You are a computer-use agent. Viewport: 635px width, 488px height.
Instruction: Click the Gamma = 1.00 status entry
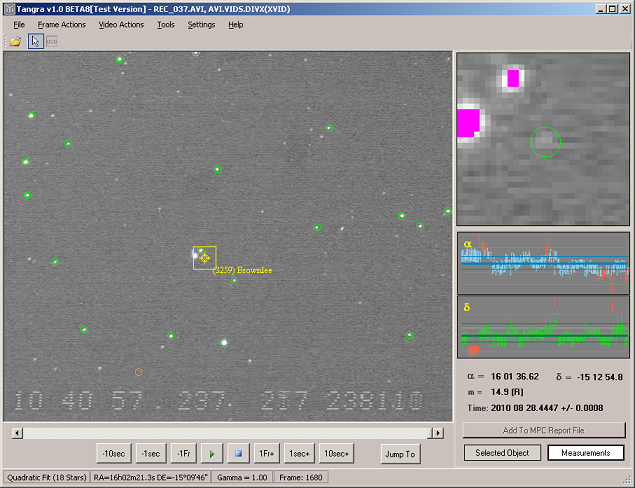242,477
